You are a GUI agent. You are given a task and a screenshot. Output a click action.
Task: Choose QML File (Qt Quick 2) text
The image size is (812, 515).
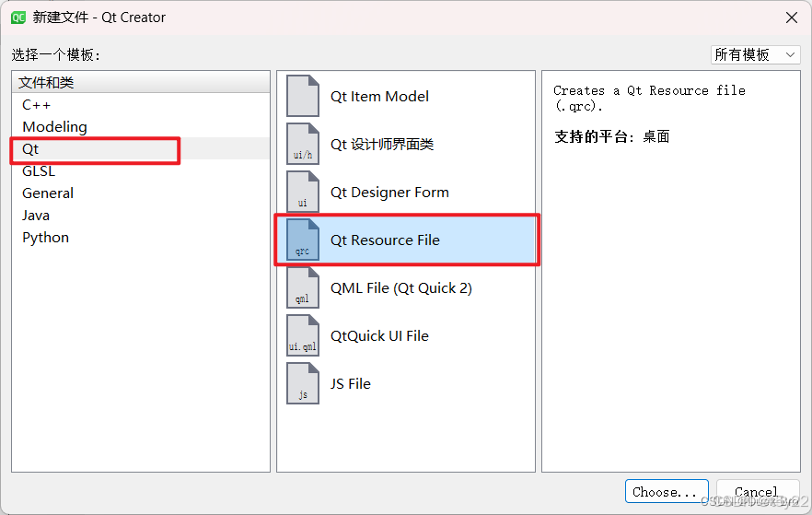[x=401, y=288]
